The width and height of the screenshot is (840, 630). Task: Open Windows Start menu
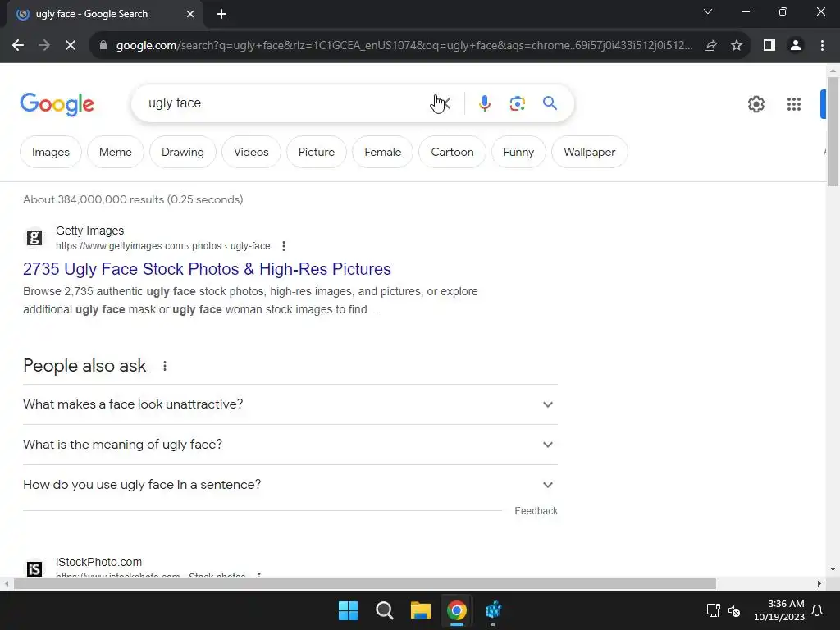point(348,610)
